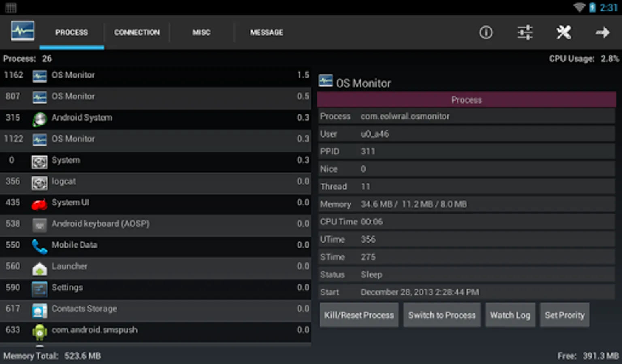Tap the STime value 275

click(368, 257)
